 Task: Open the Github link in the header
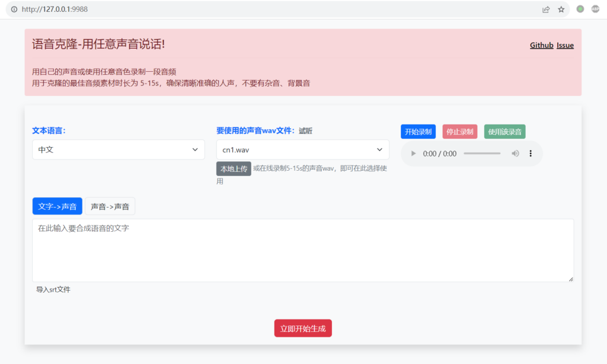(541, 44)
